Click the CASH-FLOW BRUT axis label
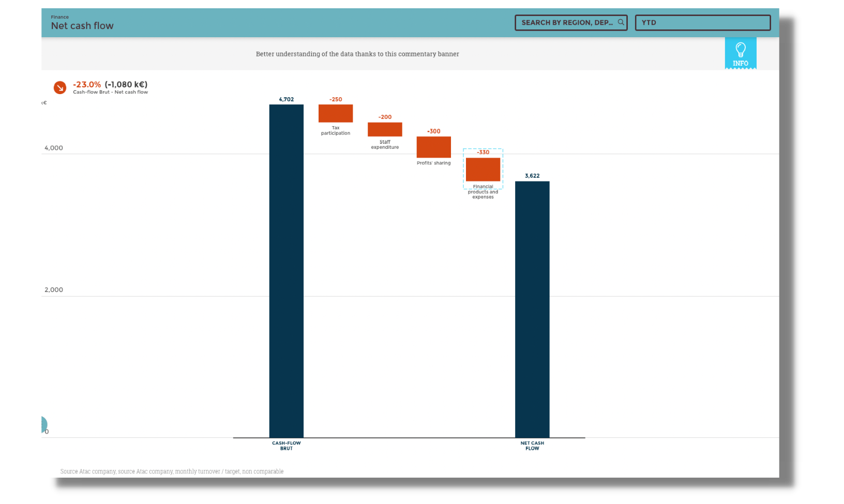Image resolution: width=844 pixels, height=504 pixels. pyautogui.click(x=286, y=446)
